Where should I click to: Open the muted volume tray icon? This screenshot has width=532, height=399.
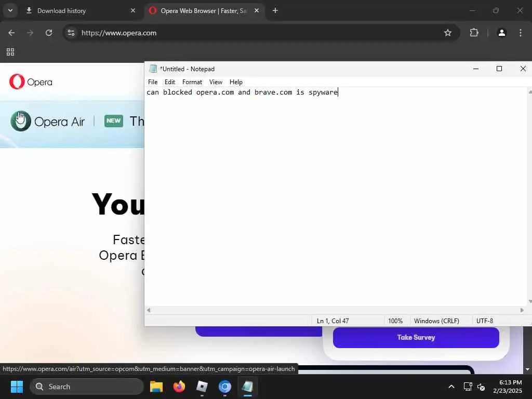click(x=481, y=387)
